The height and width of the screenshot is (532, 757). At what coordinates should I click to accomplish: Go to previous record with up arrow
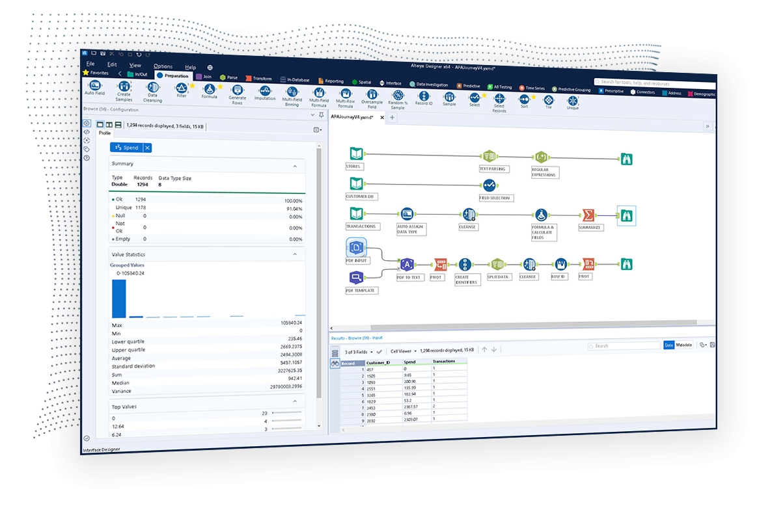click(484, 350)
